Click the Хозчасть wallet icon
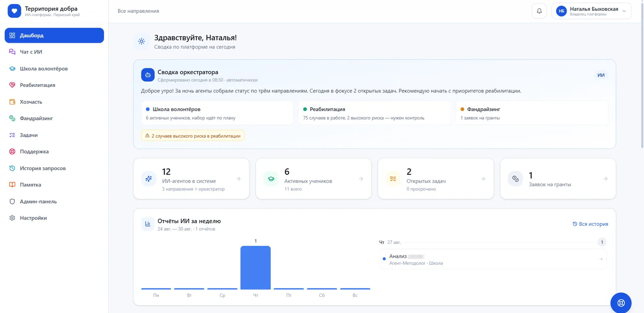This screenshot has width=644, height=313. [12, 102]
